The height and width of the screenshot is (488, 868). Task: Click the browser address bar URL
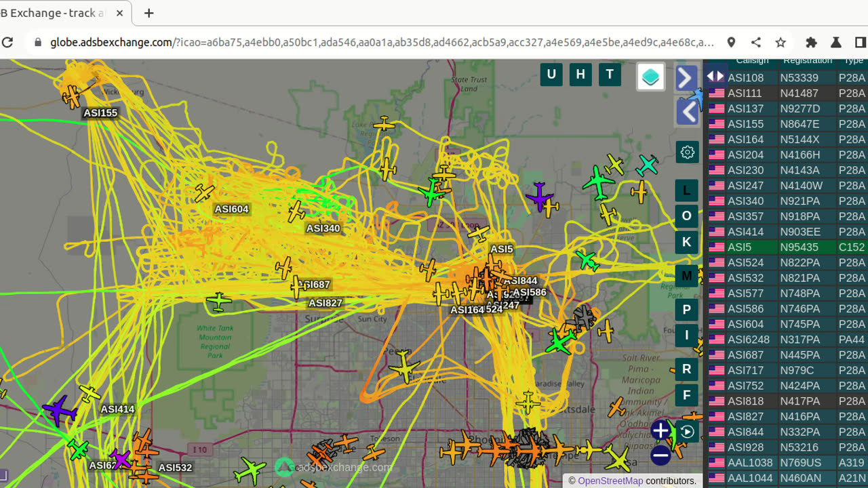(x=382, y=42)
